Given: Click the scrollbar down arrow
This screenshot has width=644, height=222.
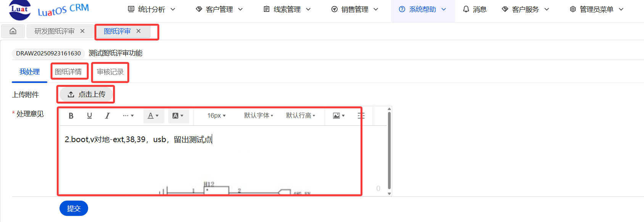Looking at the screenshot, I should pos(390,194).
